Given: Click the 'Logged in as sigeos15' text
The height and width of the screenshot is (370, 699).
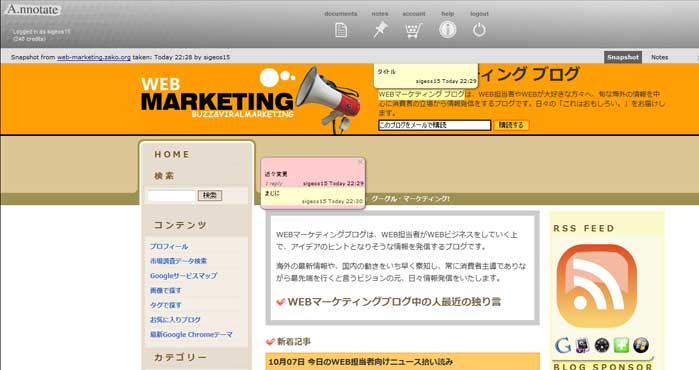Looking at the screenshot, I should pos(41,32).
